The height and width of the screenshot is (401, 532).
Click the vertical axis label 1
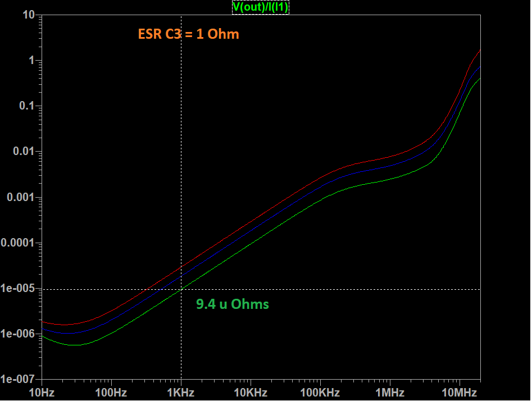point(32,61)
